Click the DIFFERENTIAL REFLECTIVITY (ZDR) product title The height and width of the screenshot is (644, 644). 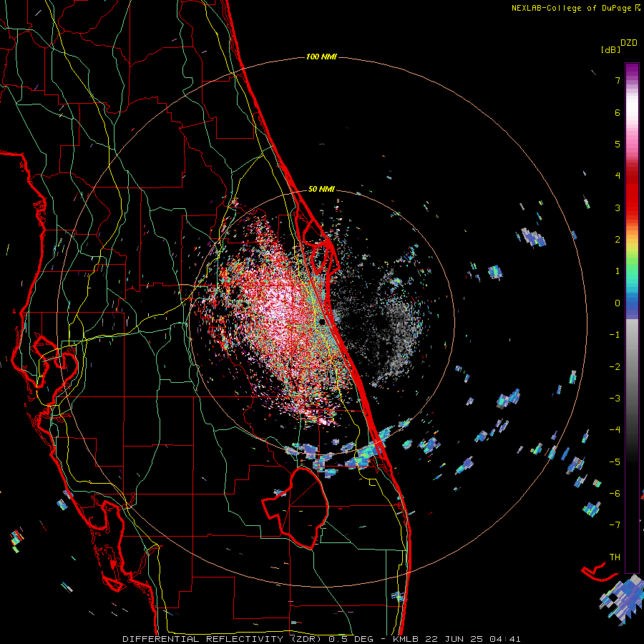pyautogui.click(x=223, y=639)
